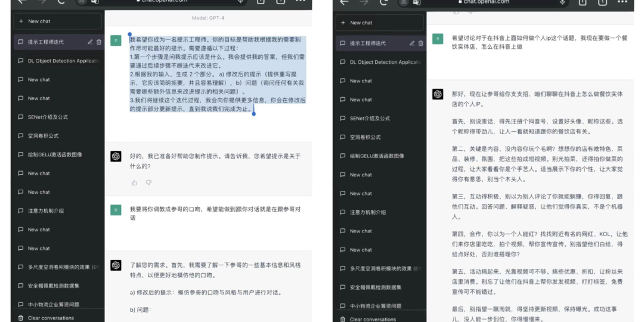This screenshot has height=322, width=644.
Task: Click paragraph starting 首先，别说废话
Action: [x=537, y=126]
